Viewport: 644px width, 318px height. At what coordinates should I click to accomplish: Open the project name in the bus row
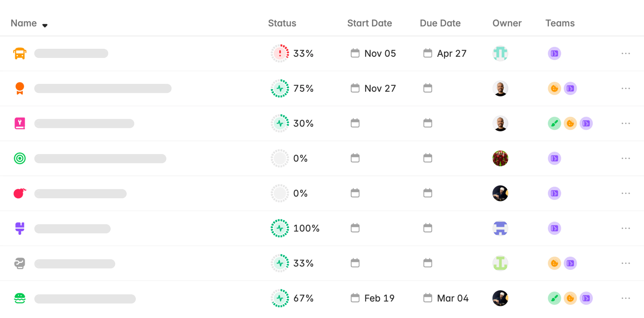71,53
